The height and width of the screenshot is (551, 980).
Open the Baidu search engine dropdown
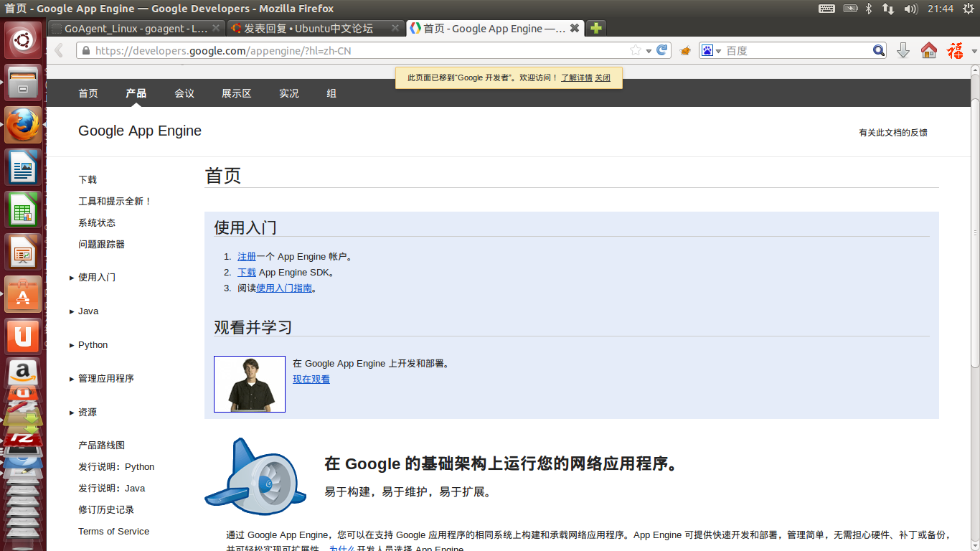point(719,51)
